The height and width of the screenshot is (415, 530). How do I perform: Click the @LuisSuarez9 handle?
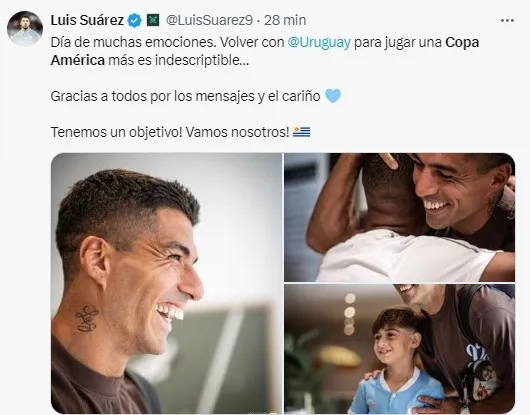[x=209, y=20]
